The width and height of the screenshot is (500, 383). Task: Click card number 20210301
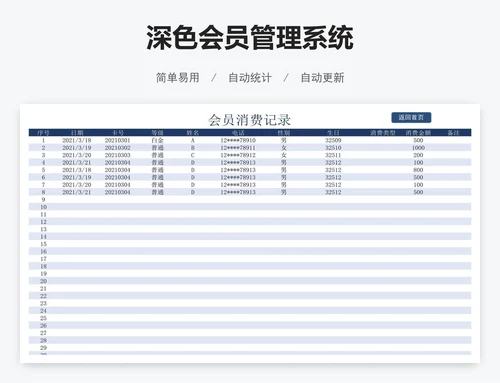pos(117,140)
